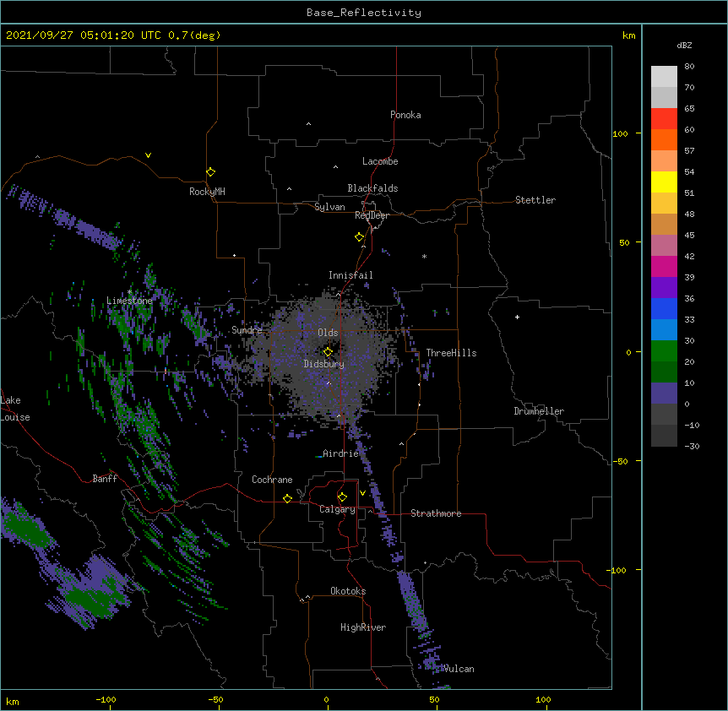Click the 57 value on the dBZ legend
Image resolution: width=728 pixels, height=711 pixels.
(x=689, y=151)
